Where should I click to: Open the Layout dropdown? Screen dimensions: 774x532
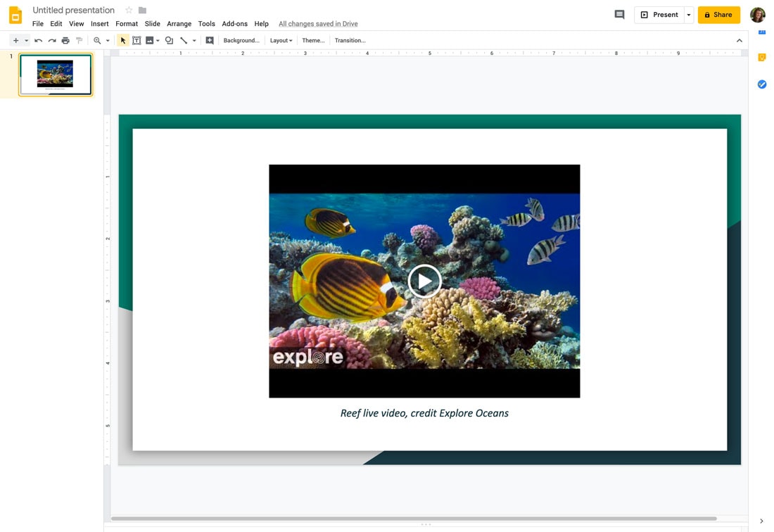coord(281,41)
